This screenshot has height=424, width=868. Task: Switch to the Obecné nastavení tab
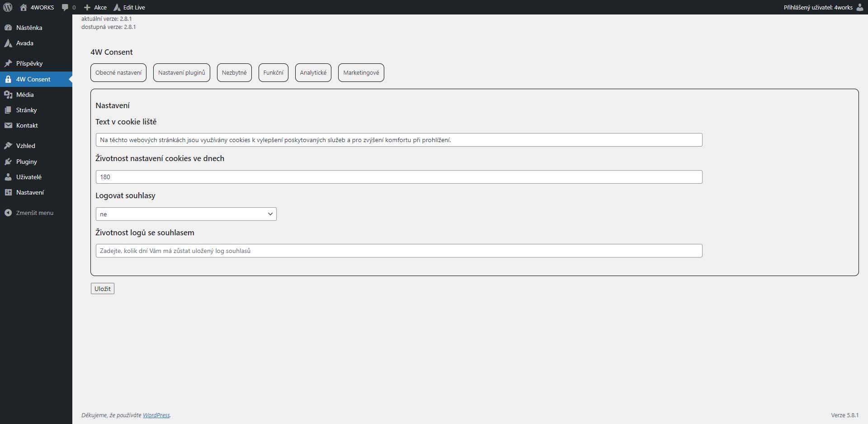[118, 72]
